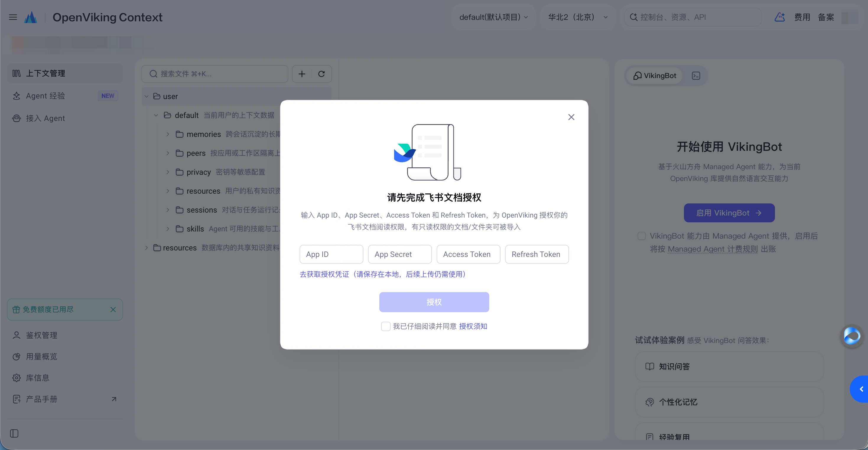Image resolution: width=868 pixels, height=450 pixels.
Task: Focus the Access Token input field
Action: tap(468, 254)
